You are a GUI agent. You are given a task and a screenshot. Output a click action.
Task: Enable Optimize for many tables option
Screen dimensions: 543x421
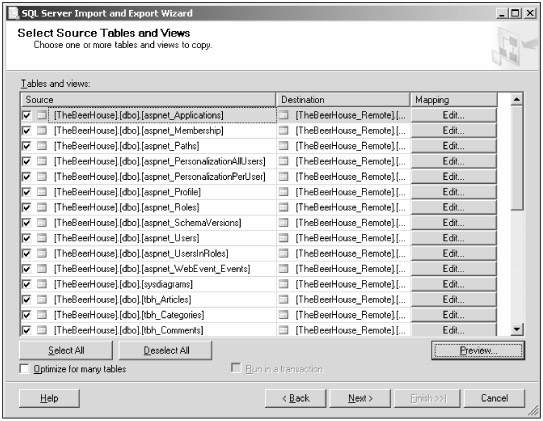point(25,369)
